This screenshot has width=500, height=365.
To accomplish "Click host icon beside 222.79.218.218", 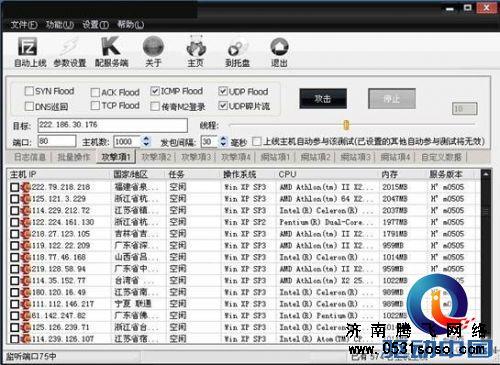I will [x=26, y=187].
